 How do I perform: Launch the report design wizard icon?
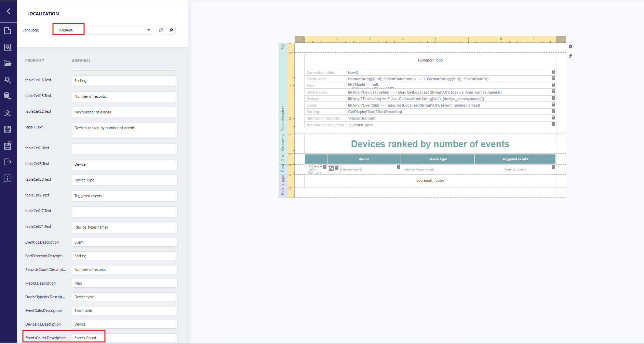point(8,80)
